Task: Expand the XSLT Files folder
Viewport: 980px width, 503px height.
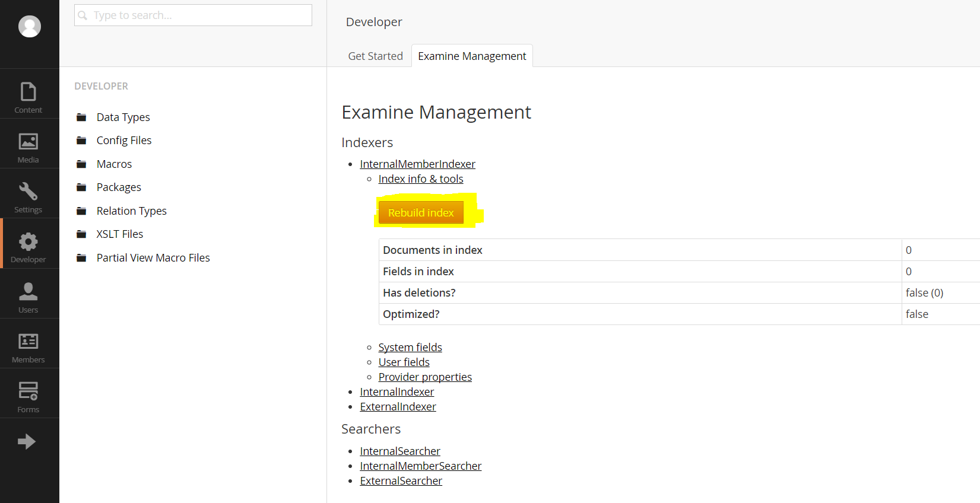Action: [119, 234]
